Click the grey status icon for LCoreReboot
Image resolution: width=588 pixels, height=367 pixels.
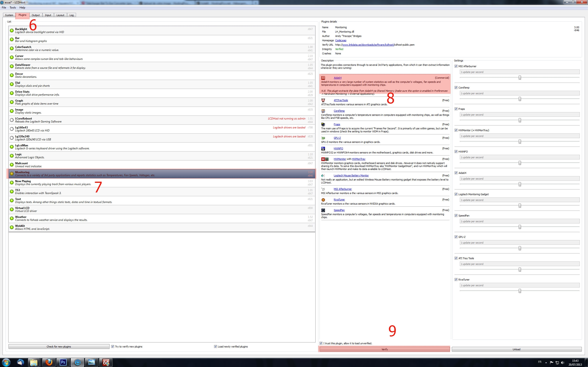12,120
